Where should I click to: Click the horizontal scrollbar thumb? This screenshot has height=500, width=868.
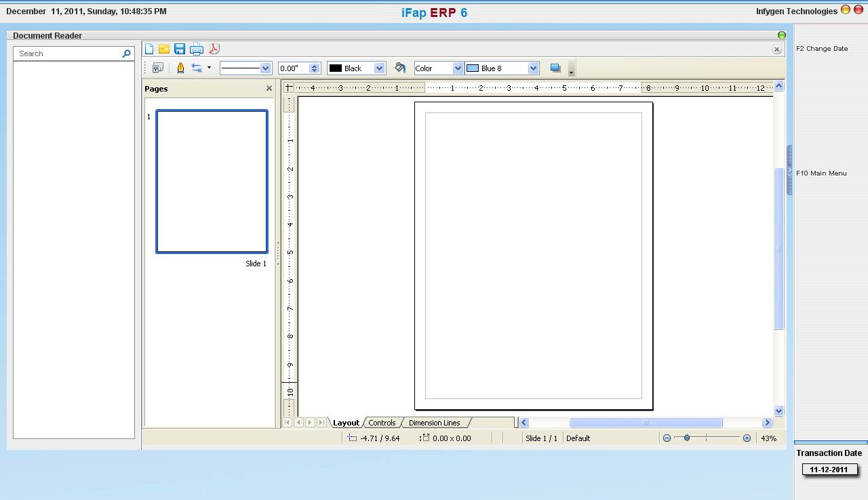pyautogui.click(x=646, y=422)
